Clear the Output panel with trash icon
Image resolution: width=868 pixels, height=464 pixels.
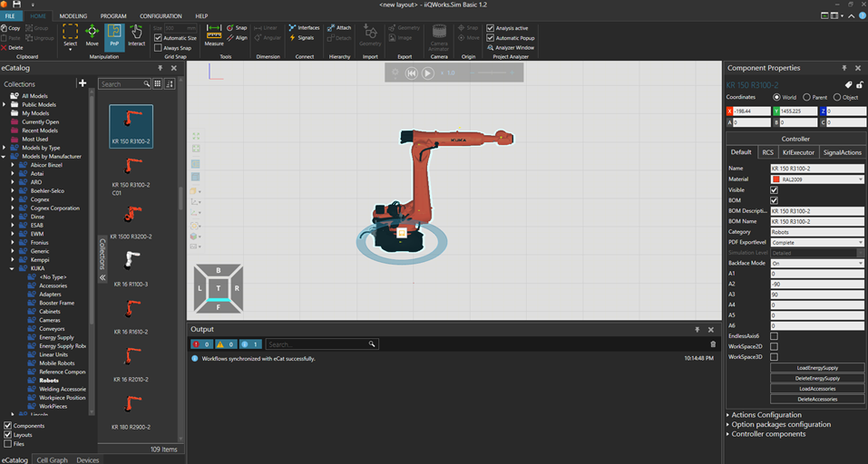click(713, 344)
